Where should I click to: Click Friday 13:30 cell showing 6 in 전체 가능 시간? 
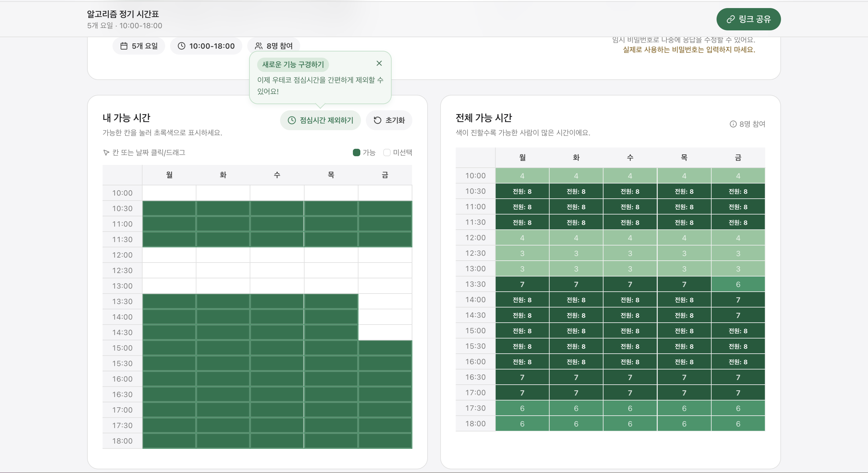[x=738, y=284]
